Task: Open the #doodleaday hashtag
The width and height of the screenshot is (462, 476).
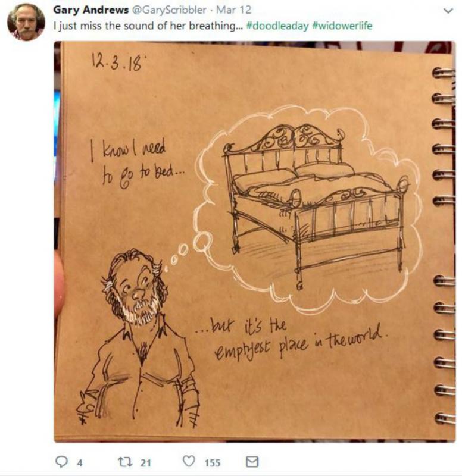Action: [x=277, y=26]
